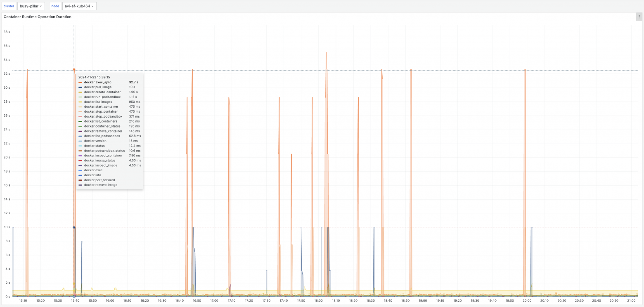Click the docker:start_container tooltip label
The height and width of the screenshot is (307, 644).
pyautogui.click(x=101, y=106)
